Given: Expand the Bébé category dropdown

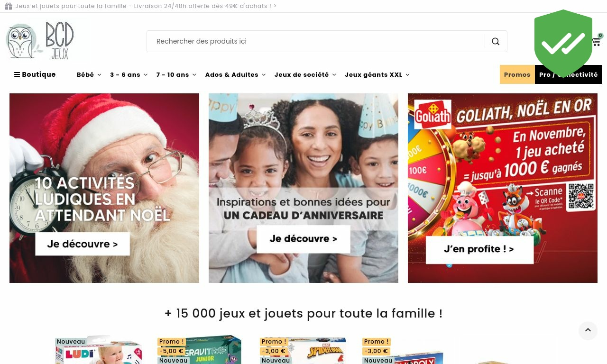Looking at the screenshot, I should (x=89, y=74).
